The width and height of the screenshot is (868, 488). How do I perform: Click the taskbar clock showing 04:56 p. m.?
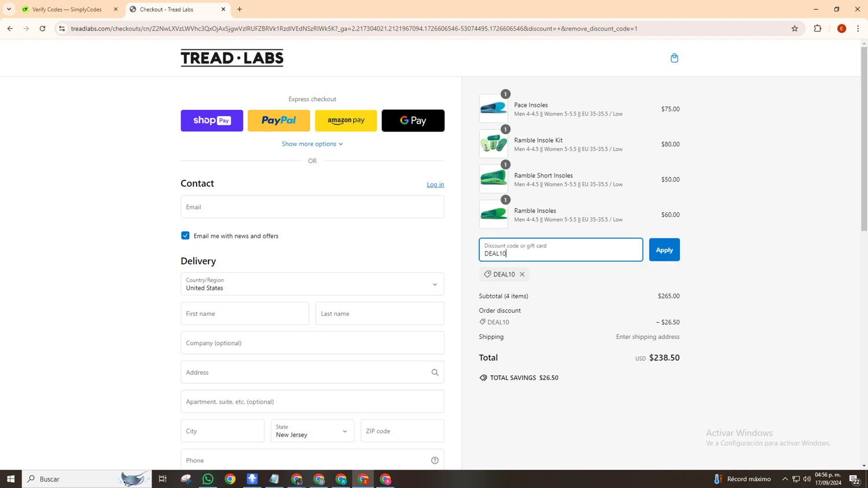point(828,479)
